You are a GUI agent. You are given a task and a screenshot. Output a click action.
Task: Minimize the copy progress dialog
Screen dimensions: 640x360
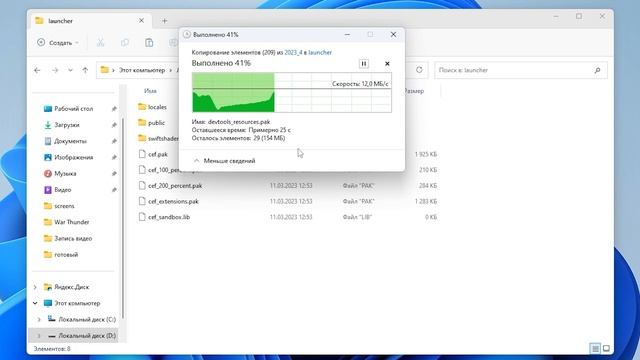[347, 35]
